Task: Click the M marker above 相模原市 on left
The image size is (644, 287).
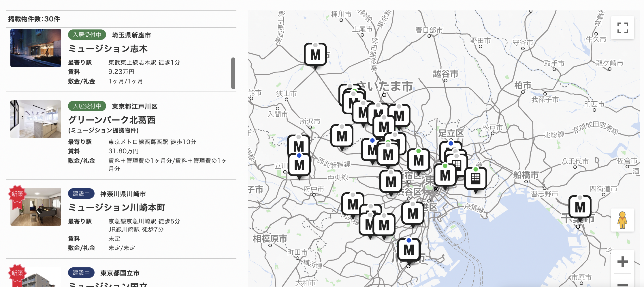Action: tap(353, 204)
